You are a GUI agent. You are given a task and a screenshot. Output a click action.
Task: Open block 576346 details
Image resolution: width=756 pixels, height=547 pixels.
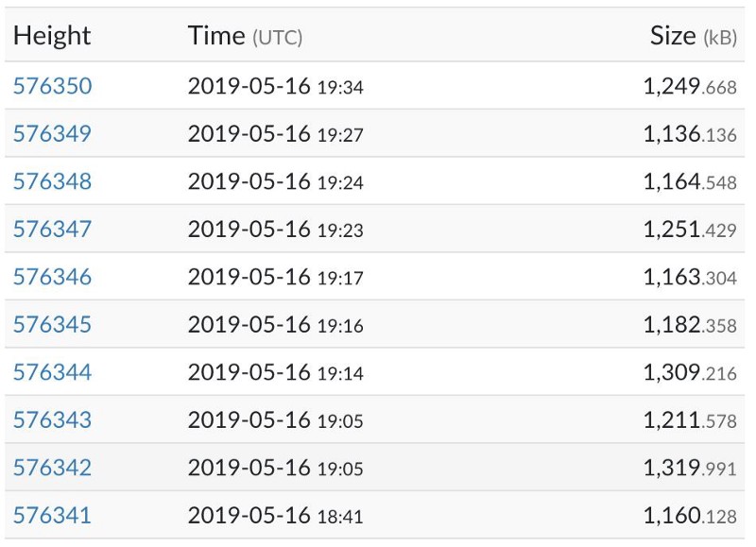click(x=53, y=277)
